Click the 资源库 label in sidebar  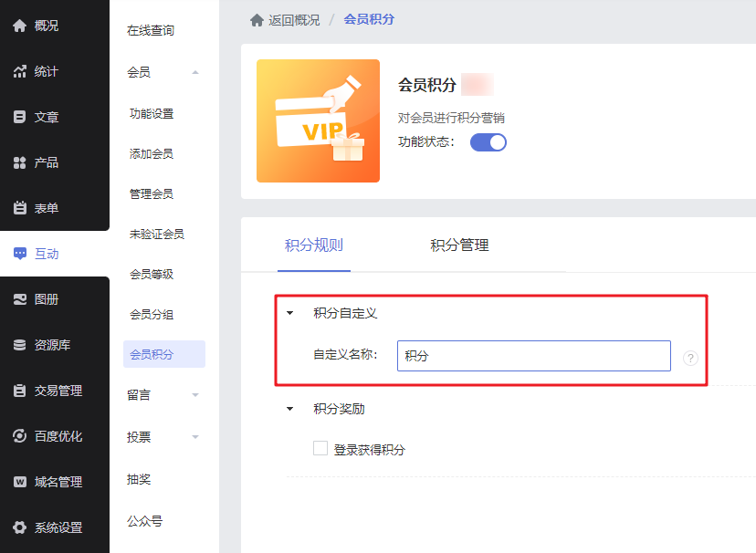(53, 345)
